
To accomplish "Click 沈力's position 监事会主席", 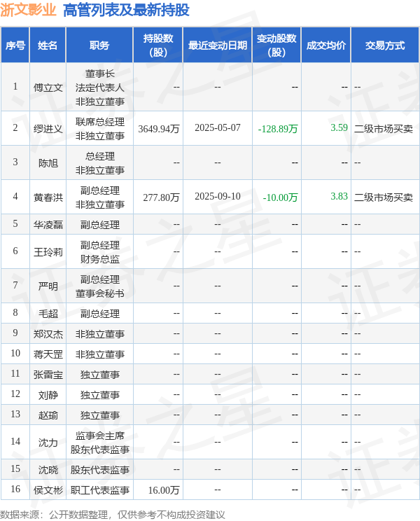I will coord(99,436).
